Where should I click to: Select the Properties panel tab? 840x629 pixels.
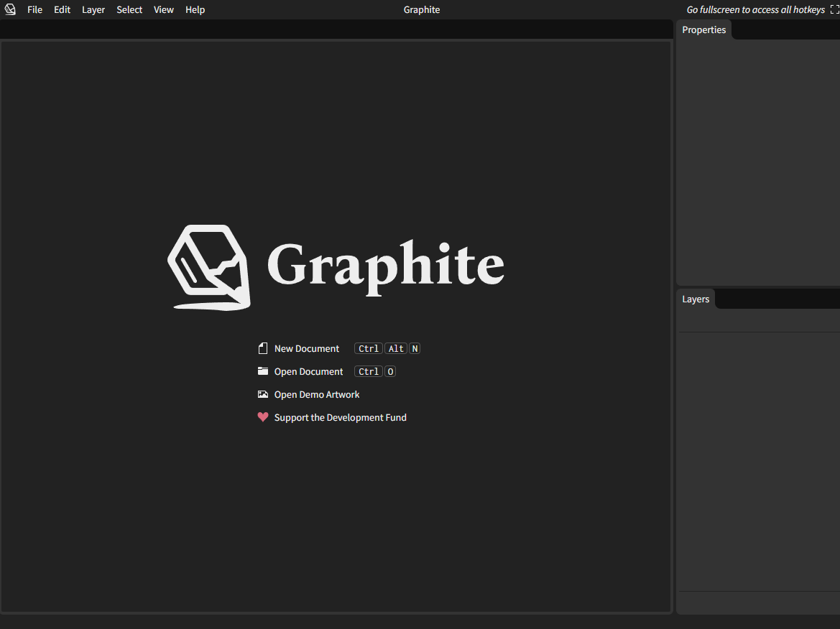pyautogui.click(x=703, y=30)
